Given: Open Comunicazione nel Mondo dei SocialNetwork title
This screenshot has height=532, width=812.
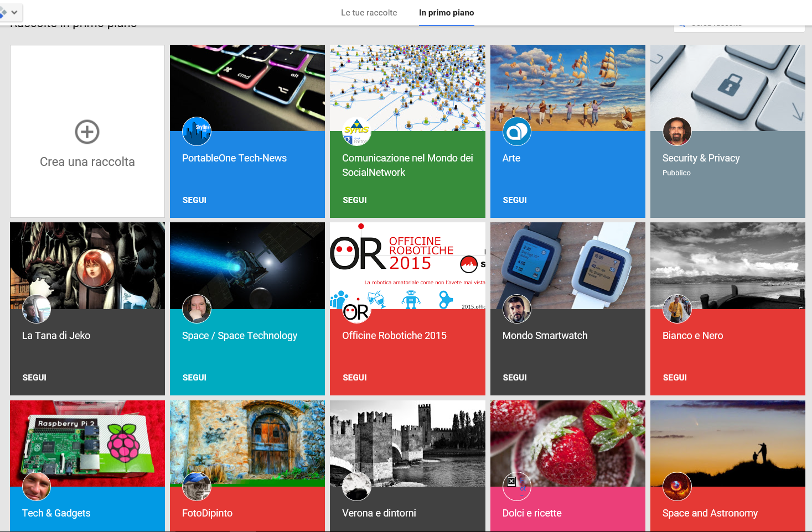Looking at the screenshot, I should click(407, 165).
